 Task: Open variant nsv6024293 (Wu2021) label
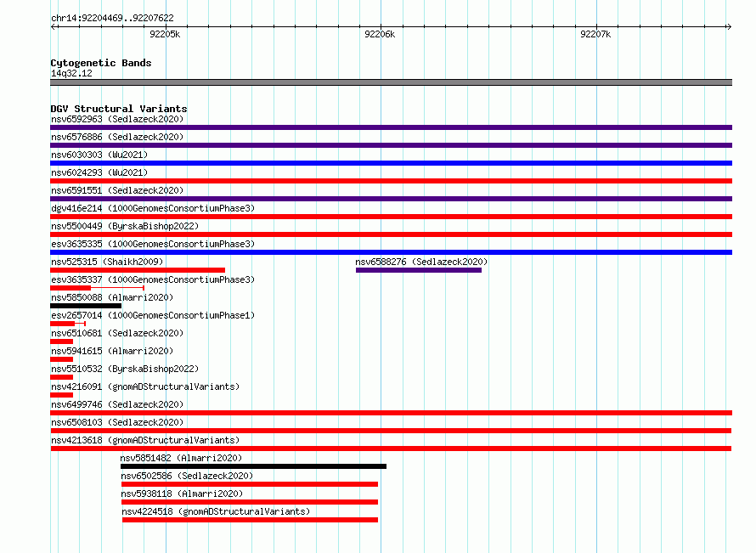[99, 172]
